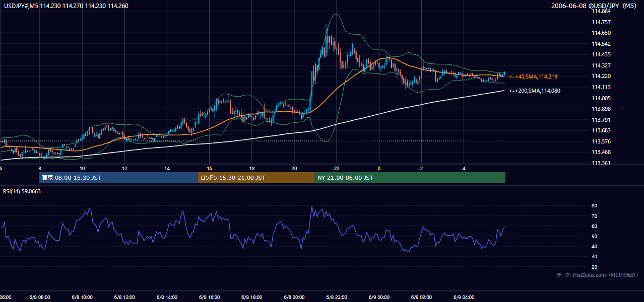Click the 113.576 price axis label

601,141
